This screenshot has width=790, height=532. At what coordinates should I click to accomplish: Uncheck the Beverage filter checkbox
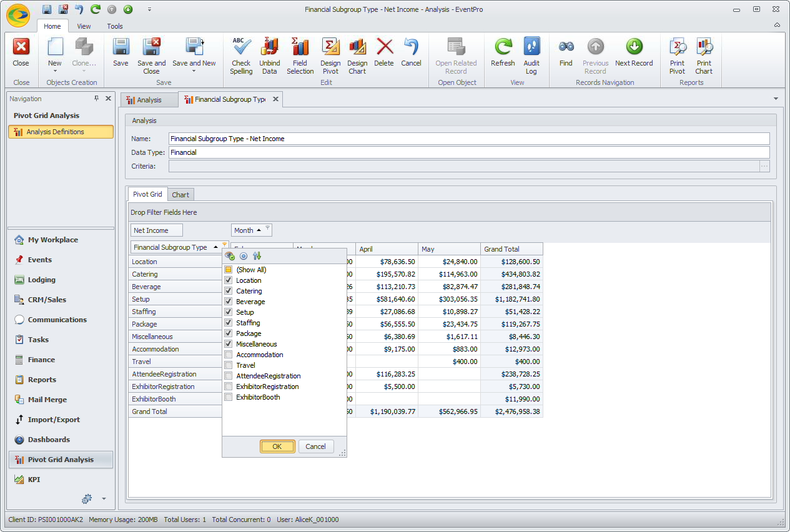click(x=229, y=302)
